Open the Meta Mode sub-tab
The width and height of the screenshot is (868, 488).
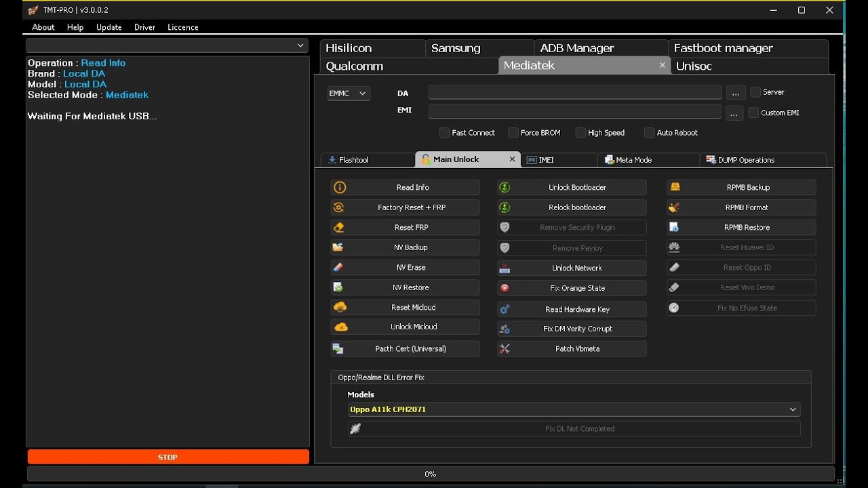click(648, 160)
